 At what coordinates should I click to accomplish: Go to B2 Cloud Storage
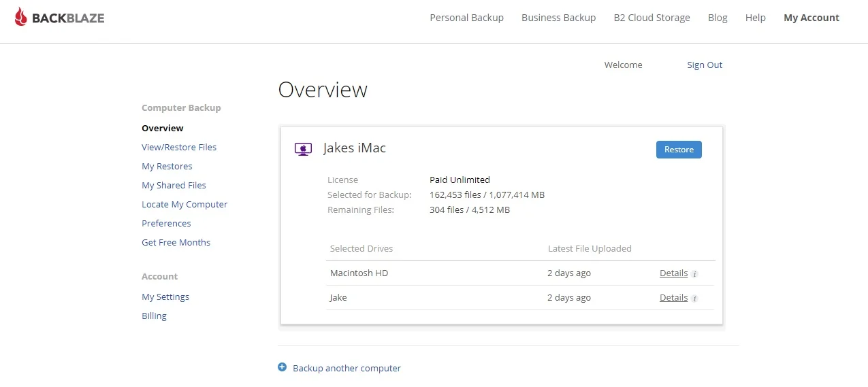[x=652, y=18]
